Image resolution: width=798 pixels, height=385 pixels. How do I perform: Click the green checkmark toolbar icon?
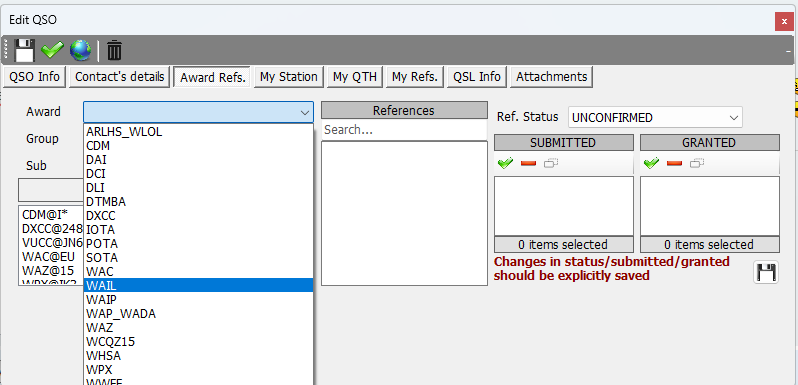[x=52, y=50]
